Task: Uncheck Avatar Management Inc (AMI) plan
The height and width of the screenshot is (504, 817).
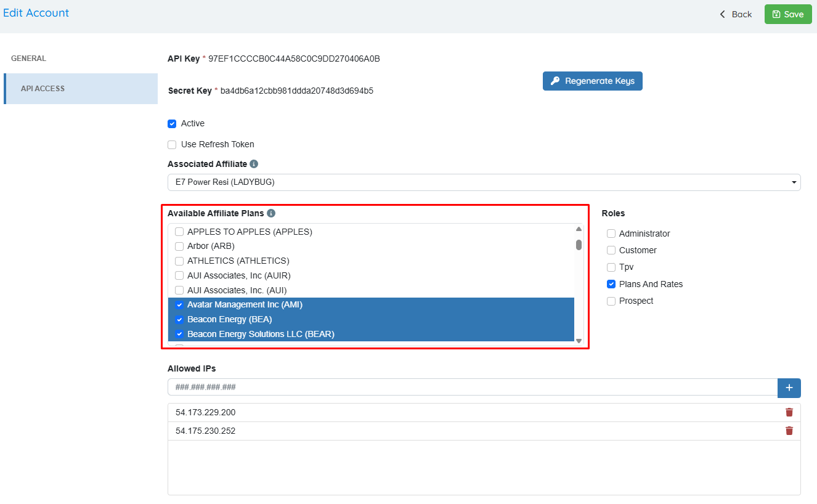Action: [179, 305]
